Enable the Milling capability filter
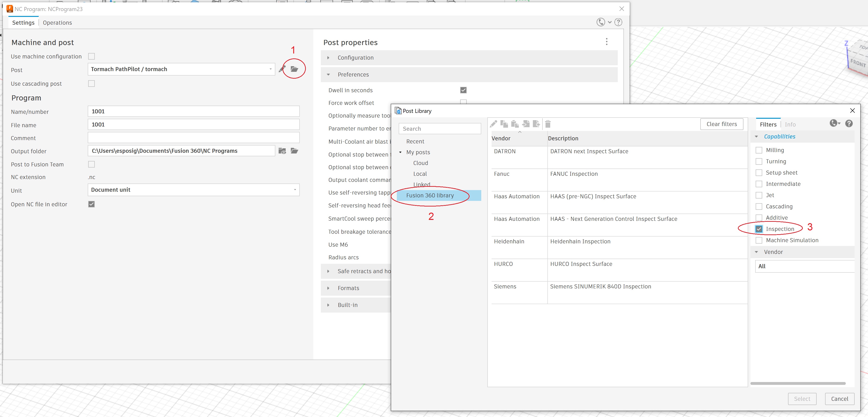 (759, 150)
